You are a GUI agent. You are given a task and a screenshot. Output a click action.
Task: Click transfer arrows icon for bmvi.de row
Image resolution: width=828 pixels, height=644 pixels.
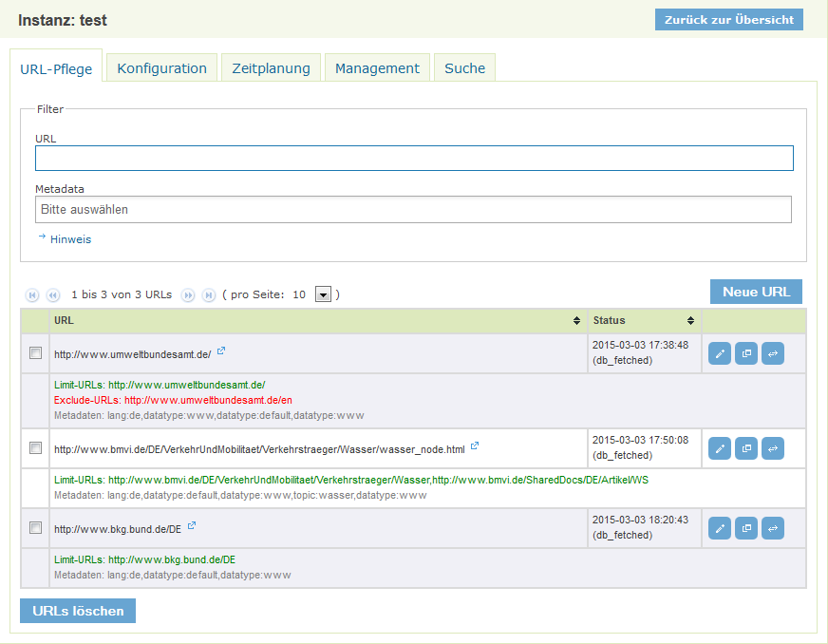click(773, 447)
